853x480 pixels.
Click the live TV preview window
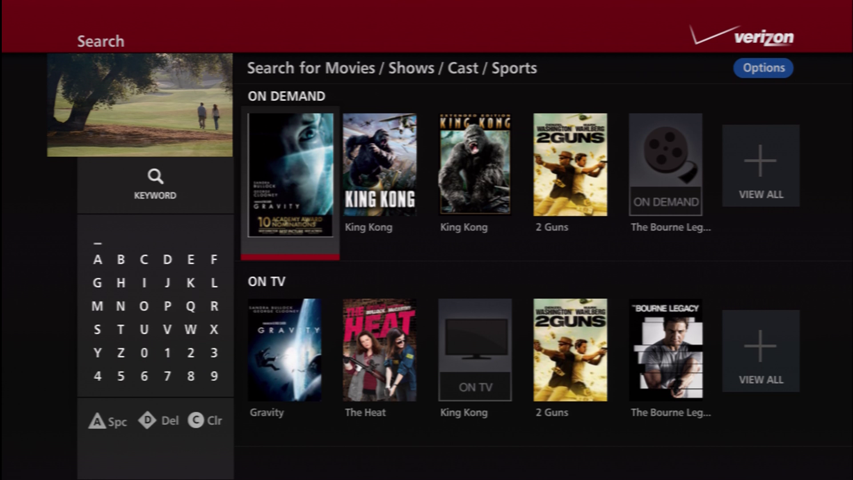(140, 105)
